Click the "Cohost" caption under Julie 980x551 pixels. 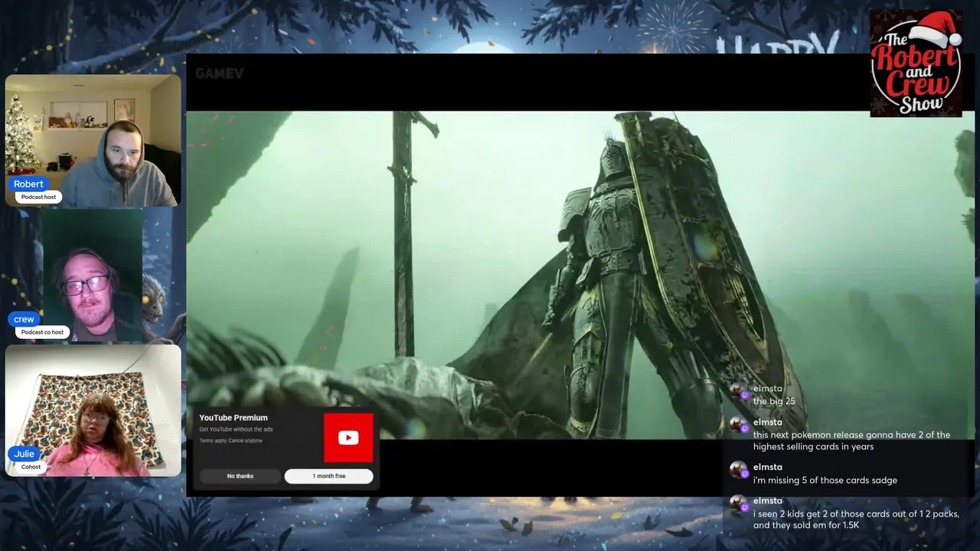[x=31, y=467]
